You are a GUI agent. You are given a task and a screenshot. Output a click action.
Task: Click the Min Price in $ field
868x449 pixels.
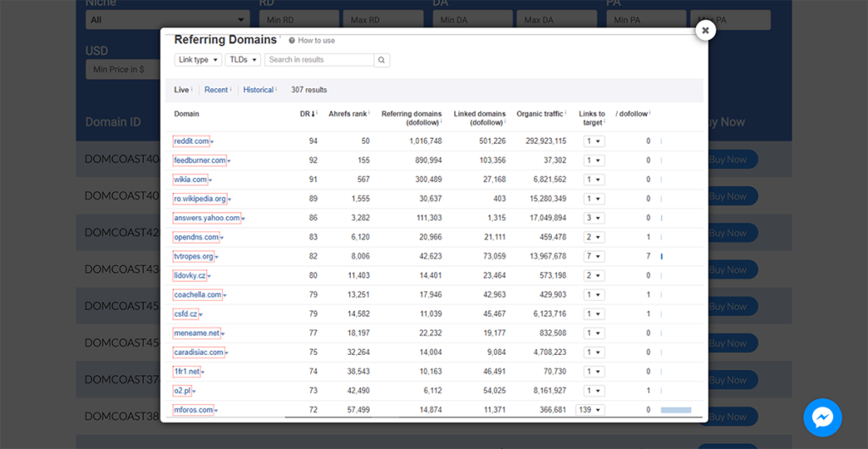123,69
